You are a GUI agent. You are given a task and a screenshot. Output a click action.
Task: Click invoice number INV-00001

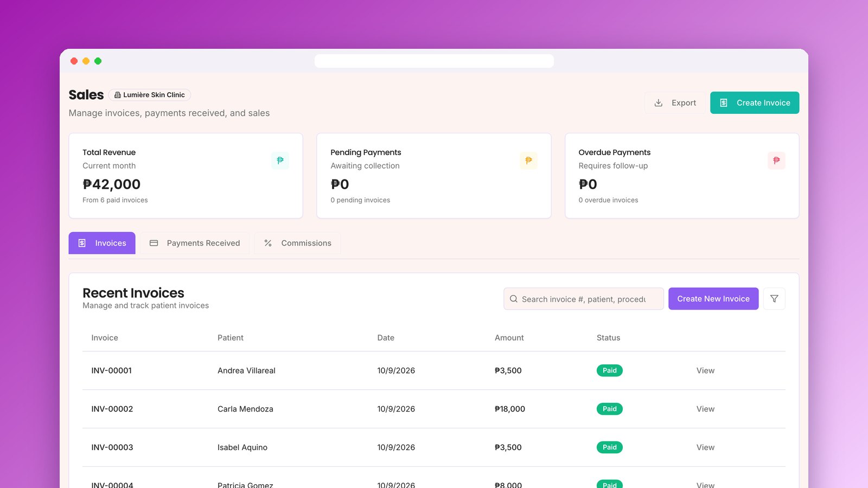click(x=112, y=370)
